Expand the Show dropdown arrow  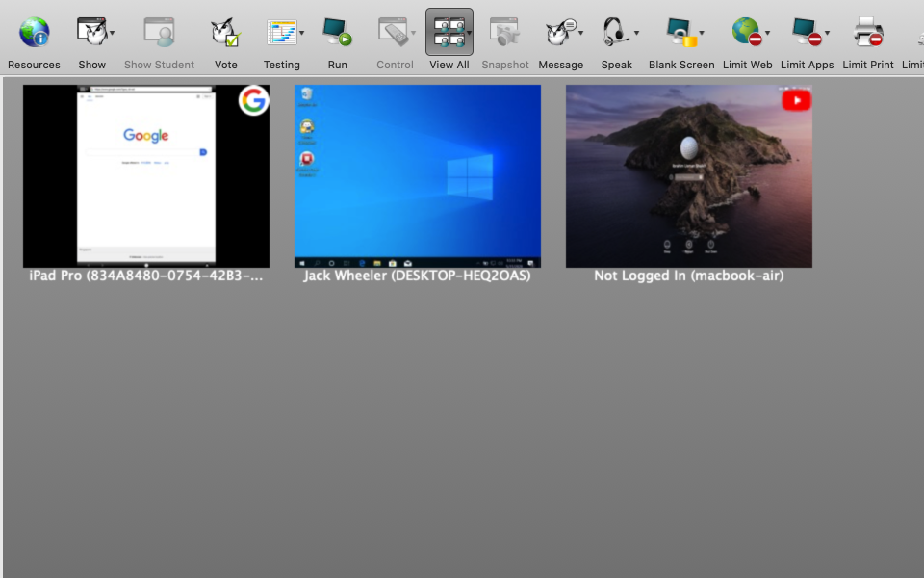tap(113, 34)
